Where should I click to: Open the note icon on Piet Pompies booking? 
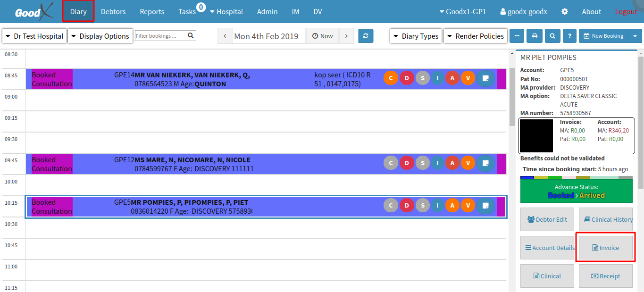[485, 205]
